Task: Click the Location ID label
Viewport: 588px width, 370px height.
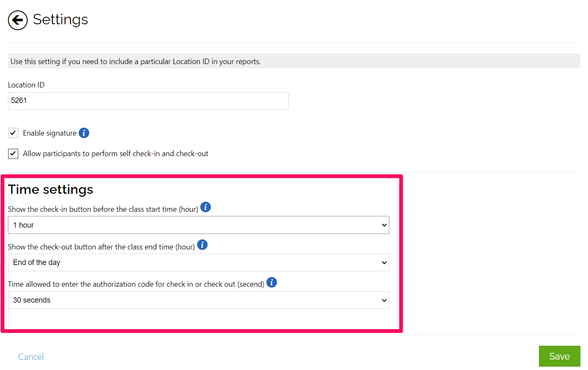Action: 26,85
